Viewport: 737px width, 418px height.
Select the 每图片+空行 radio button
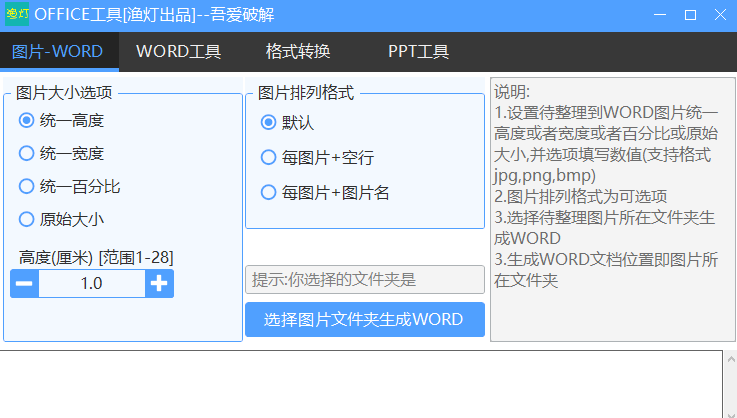268,158
